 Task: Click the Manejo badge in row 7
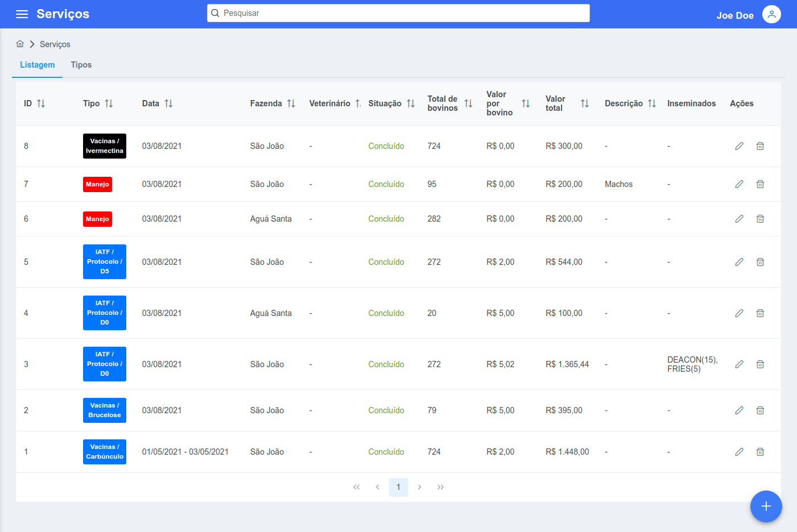point(97,184)
